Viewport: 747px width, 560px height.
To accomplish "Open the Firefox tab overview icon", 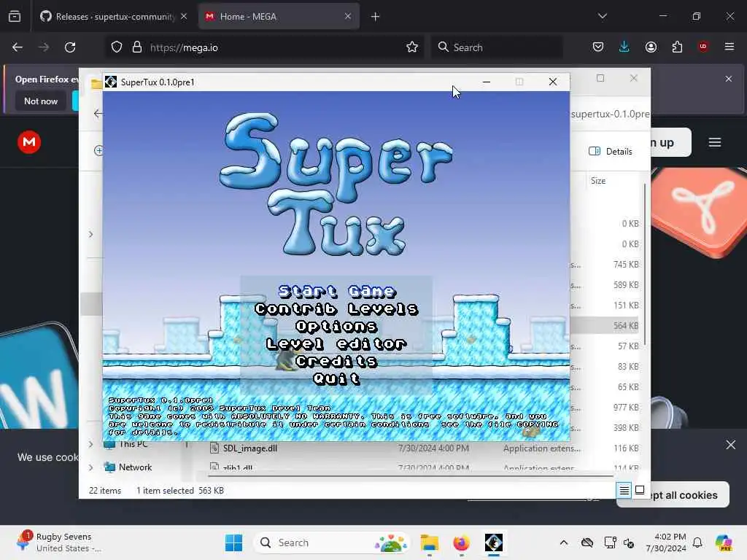I will click(x=15, y=17).
